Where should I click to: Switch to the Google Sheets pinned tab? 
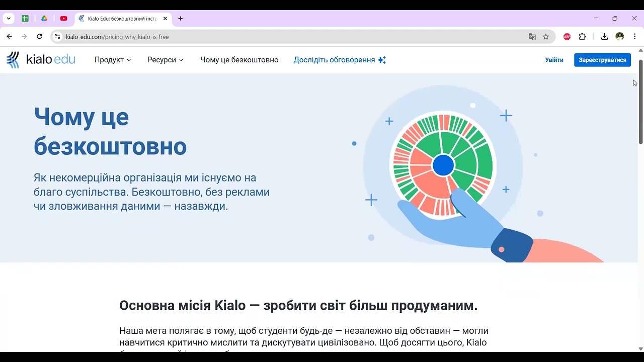pyautogui.click(x=25, y=19)
